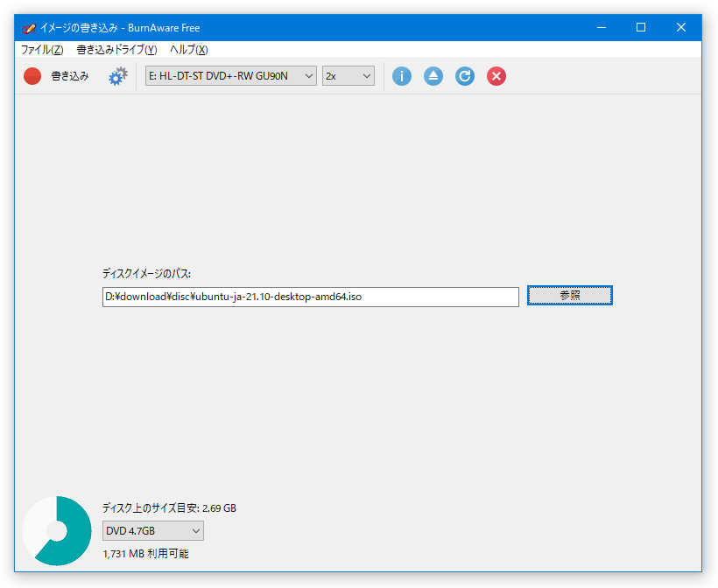
Task: Open burn options via the gear icon
Action: pyautogui.click(x=118, y=76)
